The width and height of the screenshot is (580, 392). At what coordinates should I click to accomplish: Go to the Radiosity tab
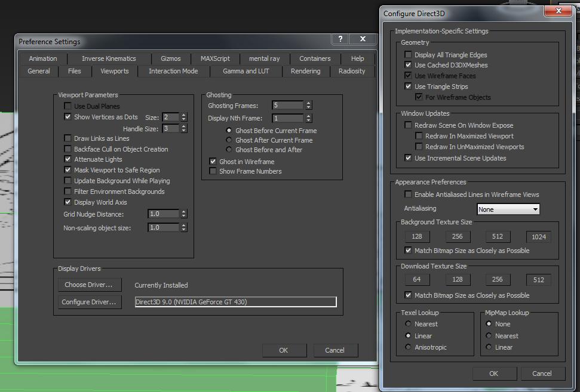[x=352, y=71]
